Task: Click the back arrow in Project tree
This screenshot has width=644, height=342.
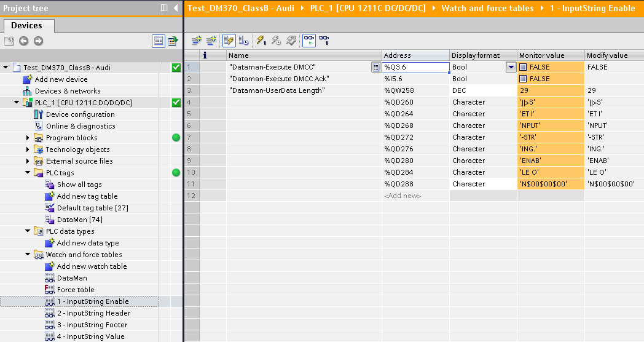Action: pos(23,41)
